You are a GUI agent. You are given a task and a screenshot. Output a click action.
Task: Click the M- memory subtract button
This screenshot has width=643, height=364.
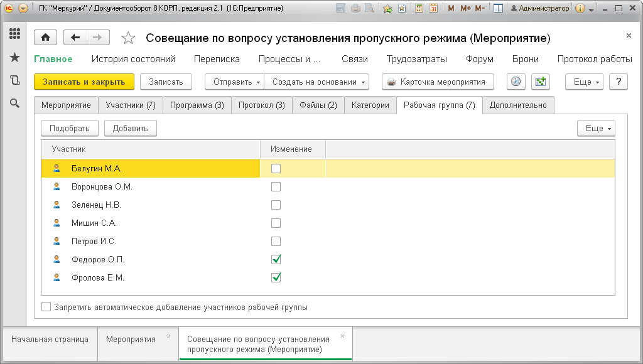pos(480,8)
